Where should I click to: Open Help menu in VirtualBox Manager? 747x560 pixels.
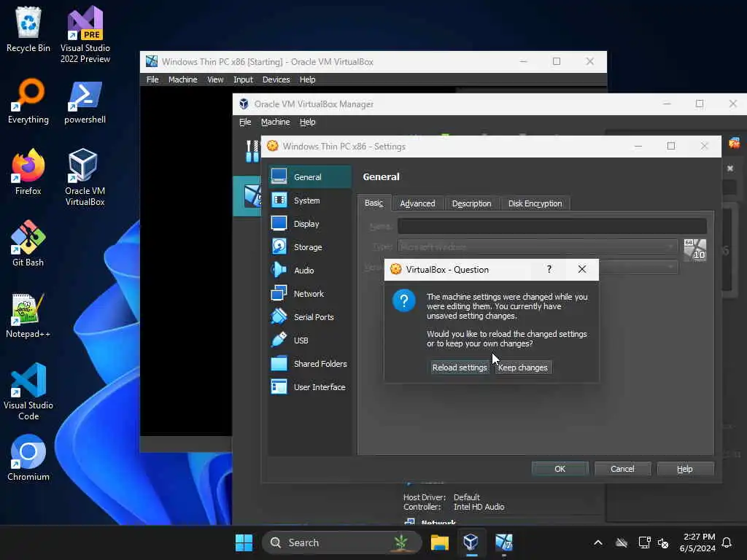click(x=307, y=122)
